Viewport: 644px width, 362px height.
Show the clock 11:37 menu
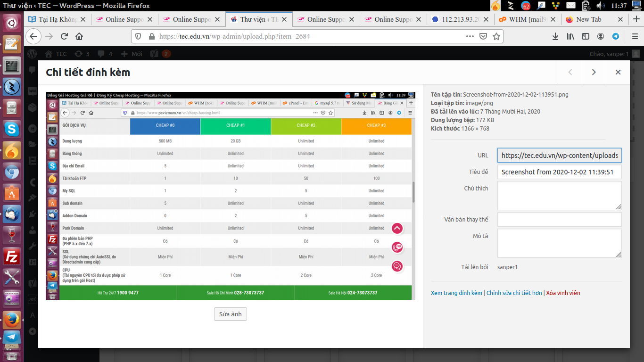coord(618,6)
